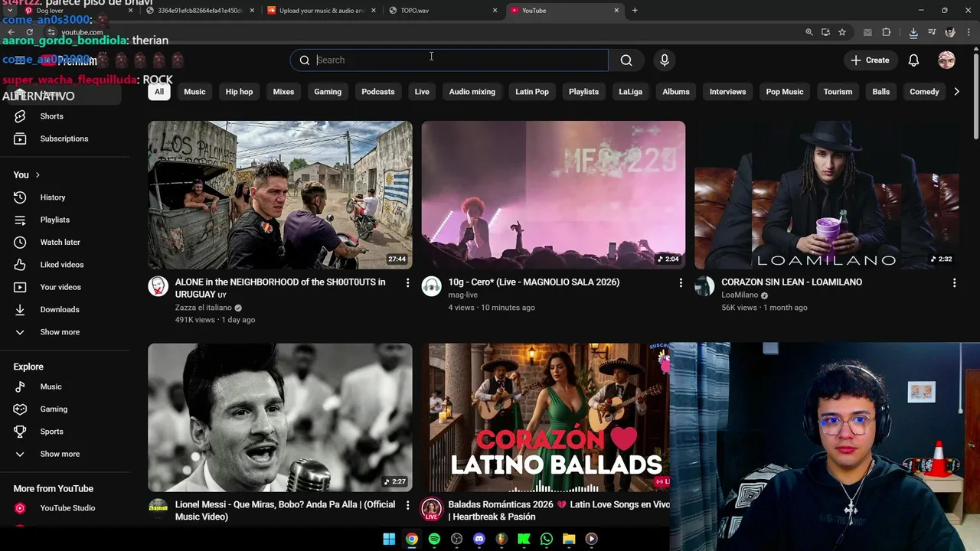Viewport: 980px width, 551px height.
Task: Open Sports under Explore
Action: [x=64, y=432]
